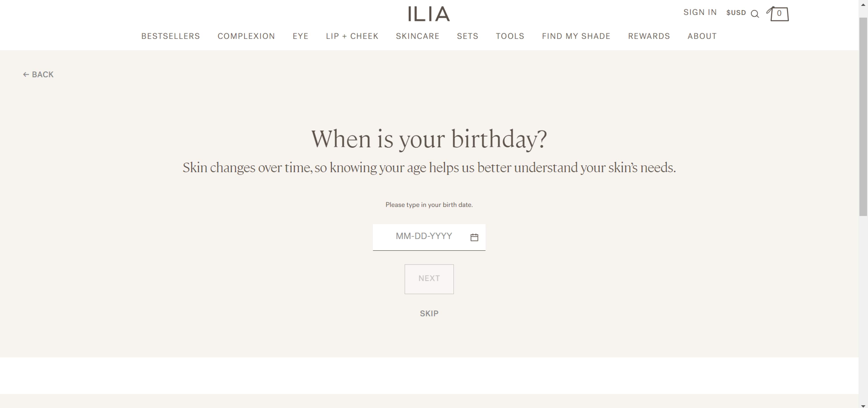The height and width of the screenshot is (408, 868).
Task: Click the NEXT button
Action: click(x=429, y=279)
